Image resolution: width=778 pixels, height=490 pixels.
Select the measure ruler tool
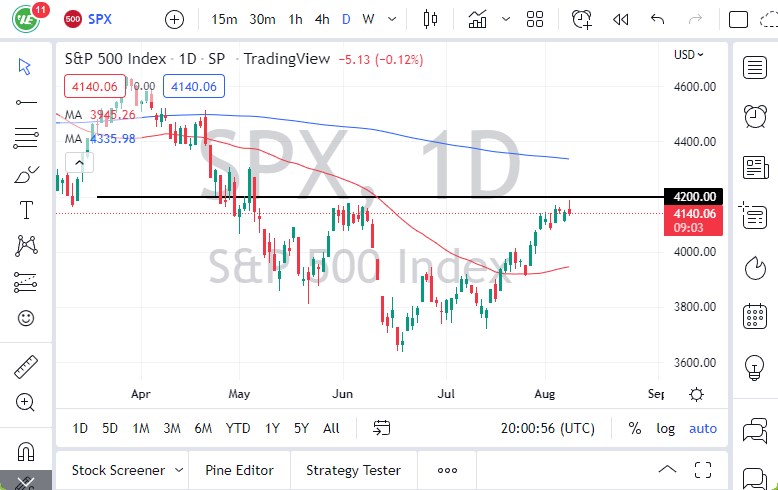pyautogui.click(x=25, y=367)
